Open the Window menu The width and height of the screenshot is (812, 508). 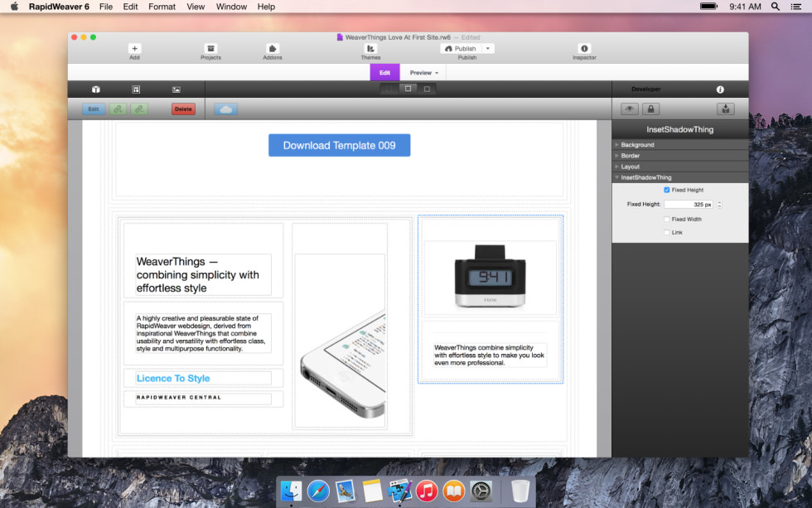231,7
